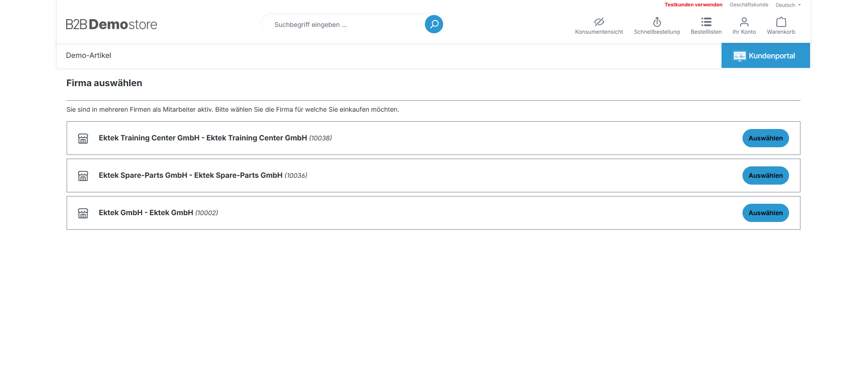Screen dimensions: 868x387
Task: Click customer number (10002)
Action: point(207,213)
